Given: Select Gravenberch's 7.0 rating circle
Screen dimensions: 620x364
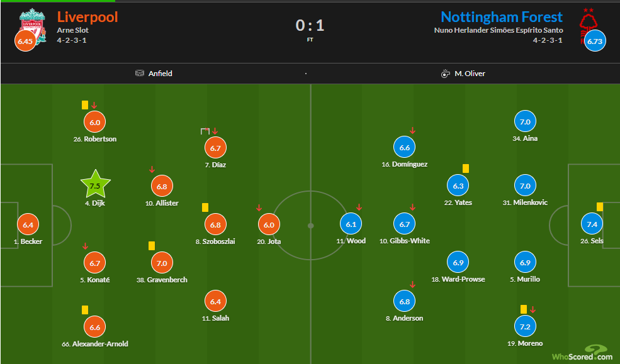Looking at the screenshot, I should 162,263.
